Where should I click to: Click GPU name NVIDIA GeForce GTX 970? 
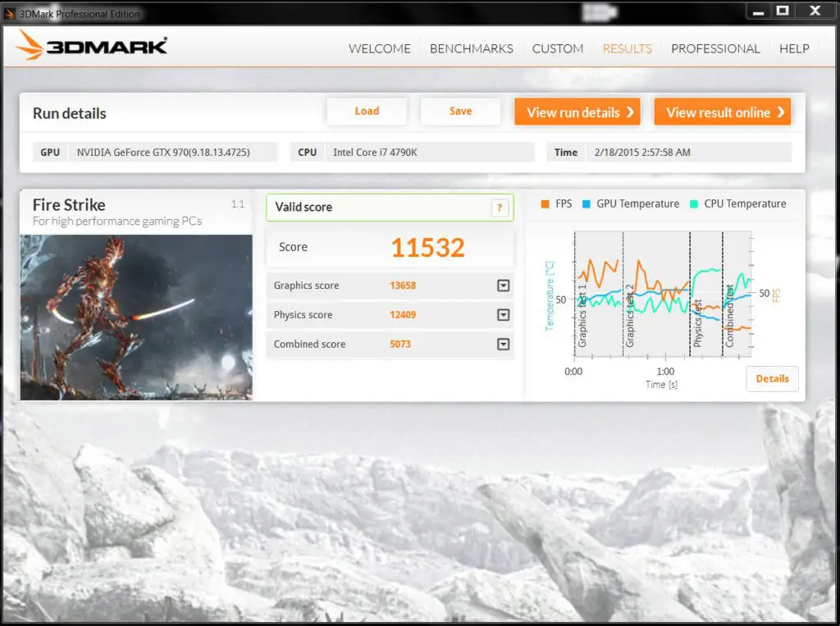(x=163, y=153)
